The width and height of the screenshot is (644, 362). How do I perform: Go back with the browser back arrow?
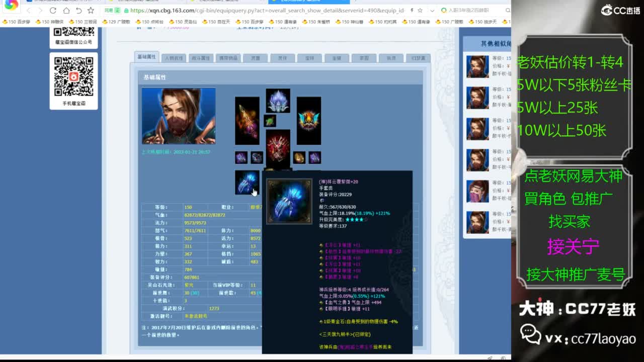tap(29, 11)
